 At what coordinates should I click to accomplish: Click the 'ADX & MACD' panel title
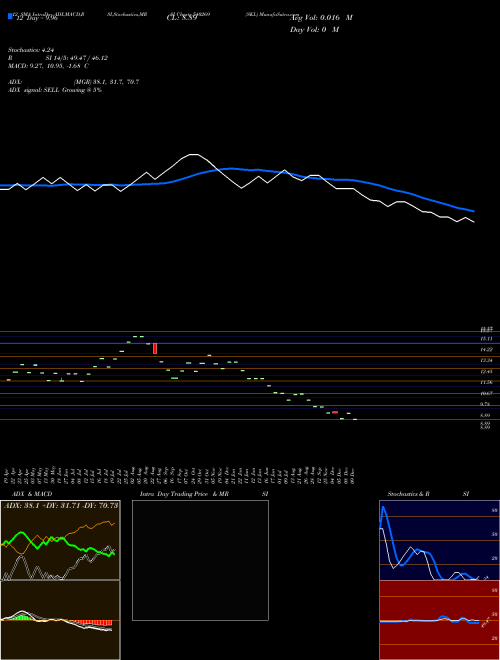tap(32, 494)
